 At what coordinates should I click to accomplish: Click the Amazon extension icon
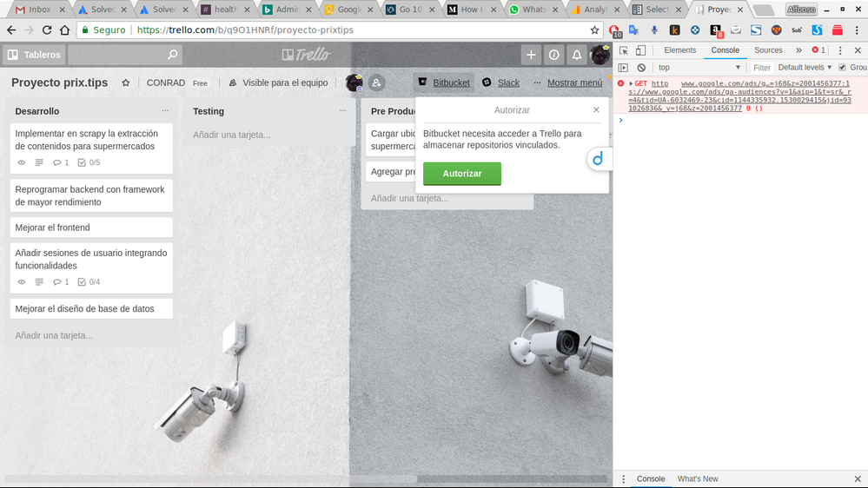tap(715, 30)
